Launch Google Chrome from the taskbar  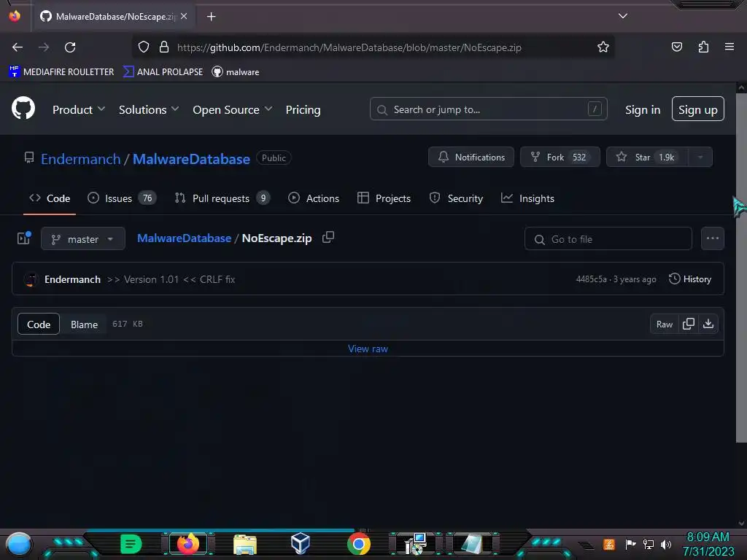pos(359,543)
